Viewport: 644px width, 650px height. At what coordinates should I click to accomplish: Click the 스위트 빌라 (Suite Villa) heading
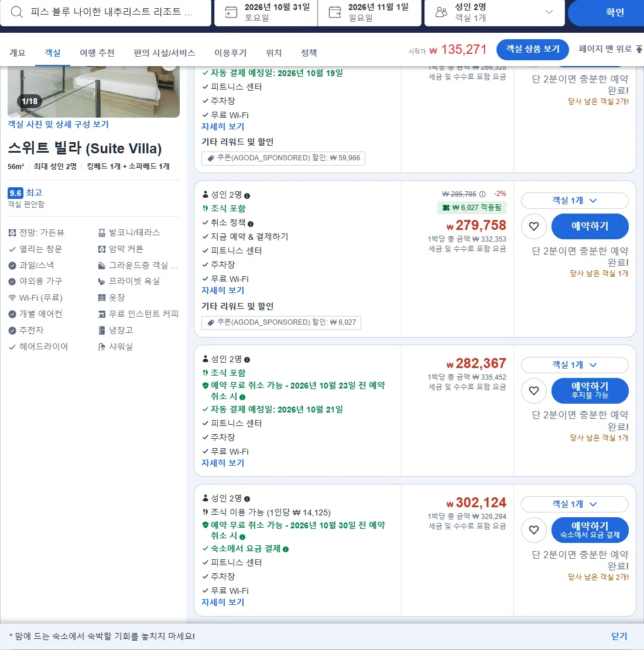tap(85, 149)
